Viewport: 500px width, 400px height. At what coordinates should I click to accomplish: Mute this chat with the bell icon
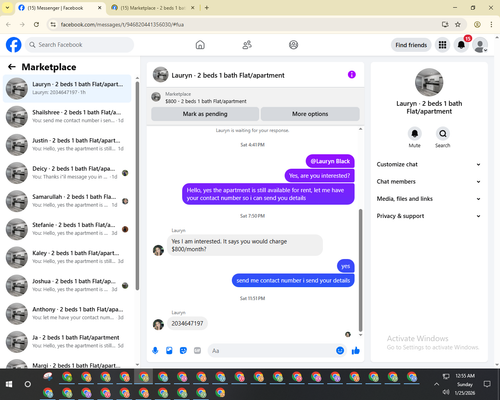click(414, 134)
